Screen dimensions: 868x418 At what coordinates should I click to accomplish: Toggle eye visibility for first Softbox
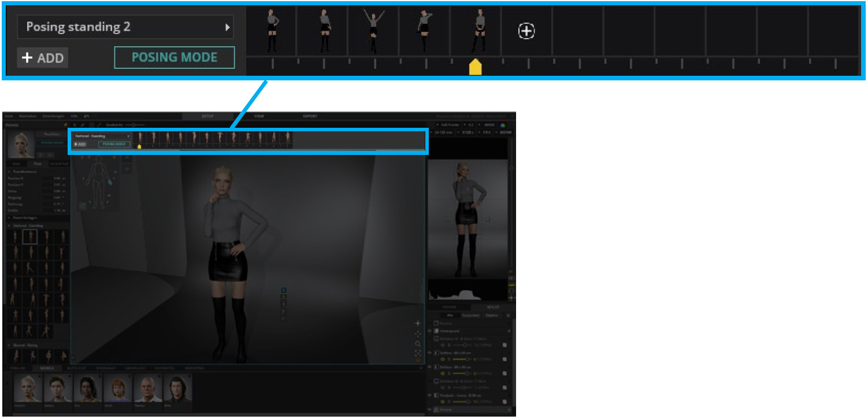(x=429, y=353)
